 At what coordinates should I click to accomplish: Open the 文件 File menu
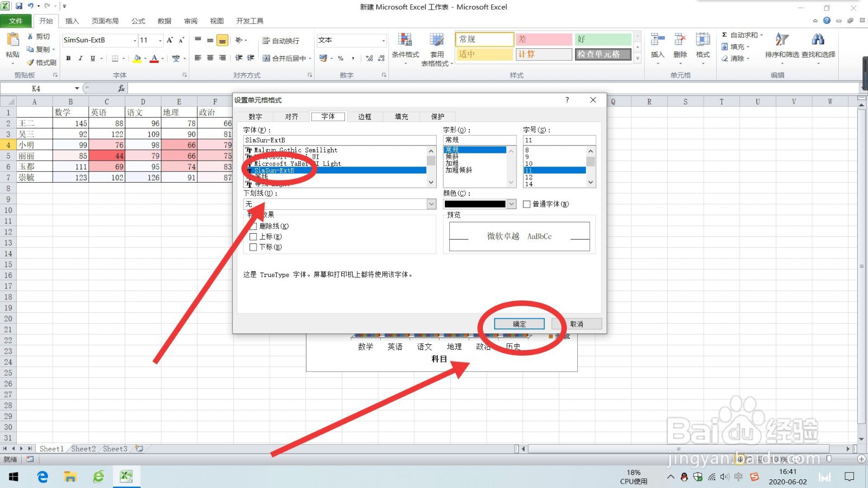coord(16,21)
